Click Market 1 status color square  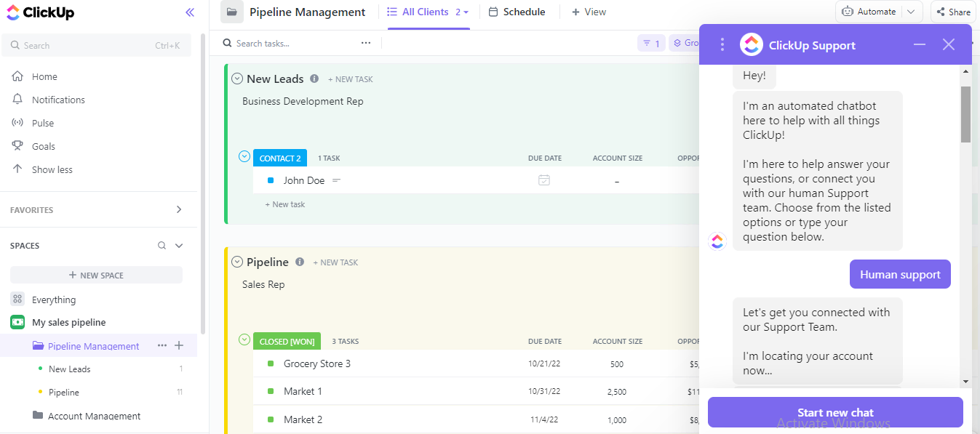click(x=271, y=391)
